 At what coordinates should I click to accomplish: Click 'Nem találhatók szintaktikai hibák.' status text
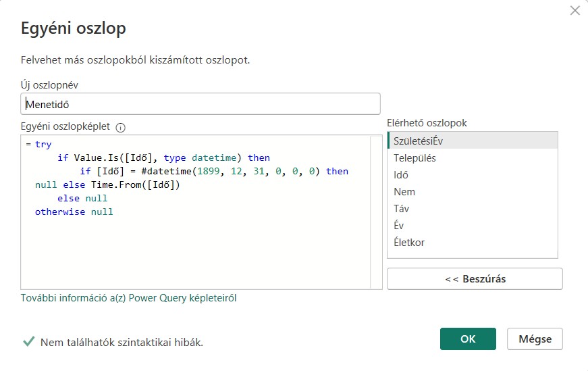[122, 343]
